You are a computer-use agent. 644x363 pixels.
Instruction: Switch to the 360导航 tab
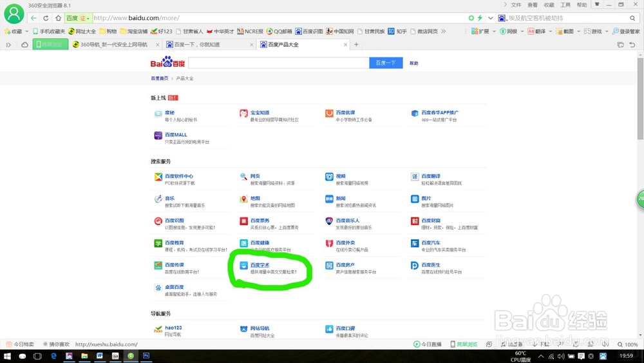115,44
